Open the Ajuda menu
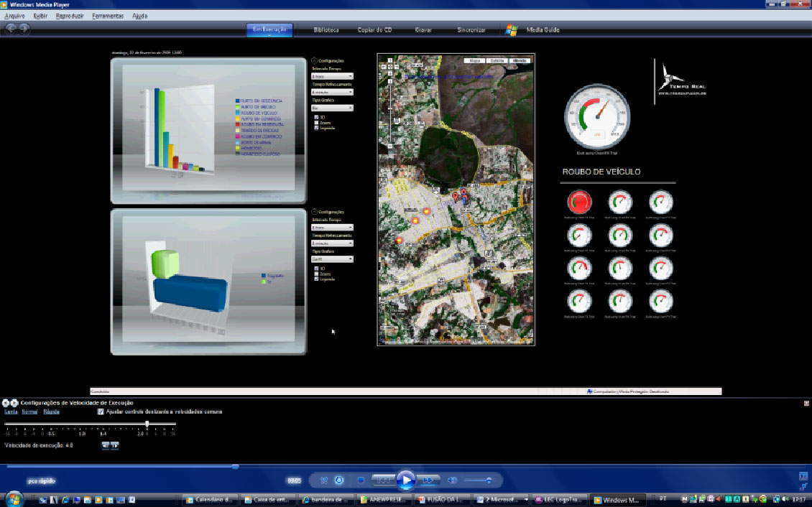 tap(140, 16)
